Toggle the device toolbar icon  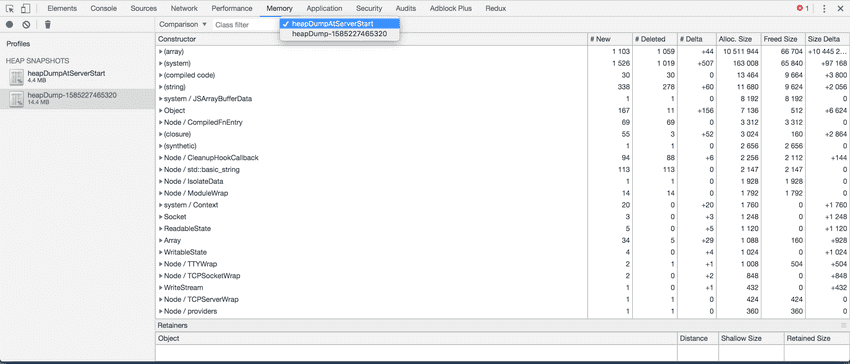pyautogui.click(x=25, y=9)
